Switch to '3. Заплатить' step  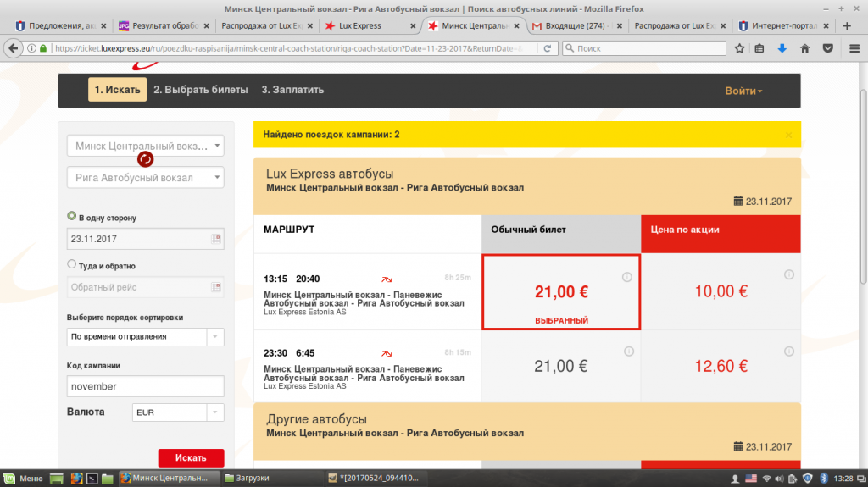(292, 90)
